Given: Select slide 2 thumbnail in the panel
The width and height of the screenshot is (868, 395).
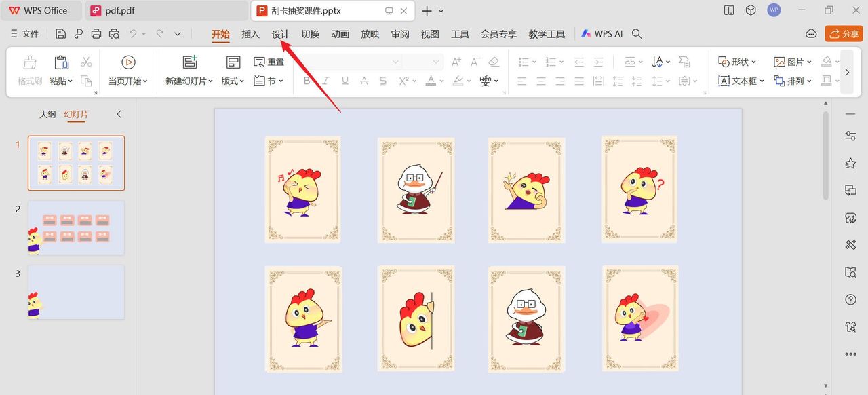Looking at the screenshot, I should (x=76, y=227).
